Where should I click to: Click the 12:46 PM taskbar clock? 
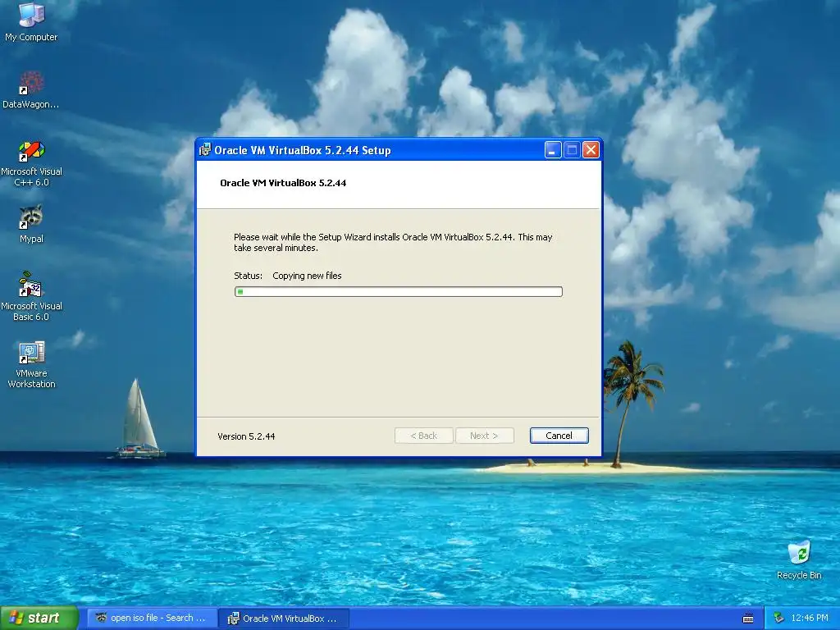810,619
